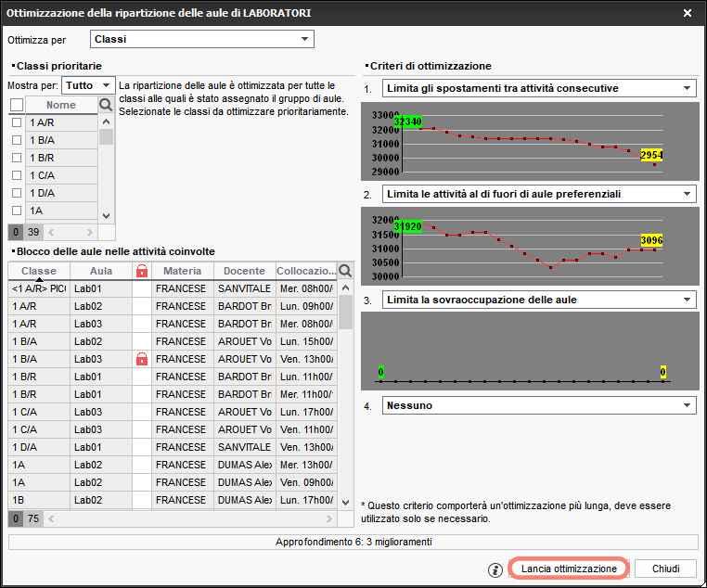Select the 1 B/R Lab01 Mer. 11h00 row
707x588 pixels.
coord(173,394)
